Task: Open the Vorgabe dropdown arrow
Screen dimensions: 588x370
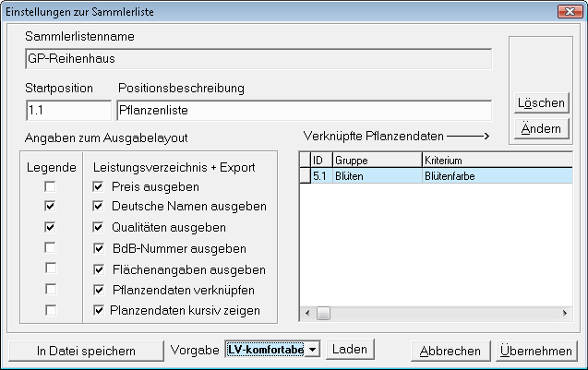Action: 313,350
